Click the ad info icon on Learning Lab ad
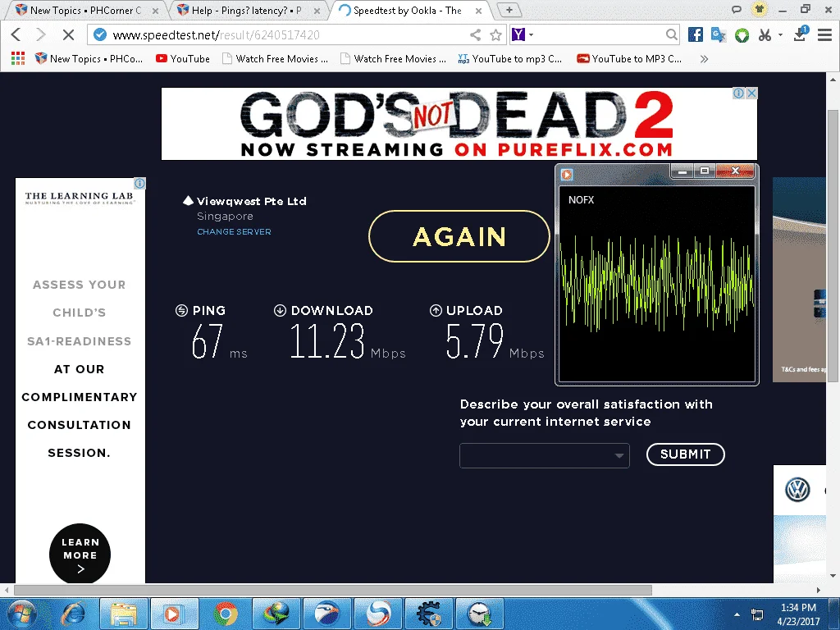Image resolution: width=840 pixels, height=630 pixels. [x=139, y=183]
